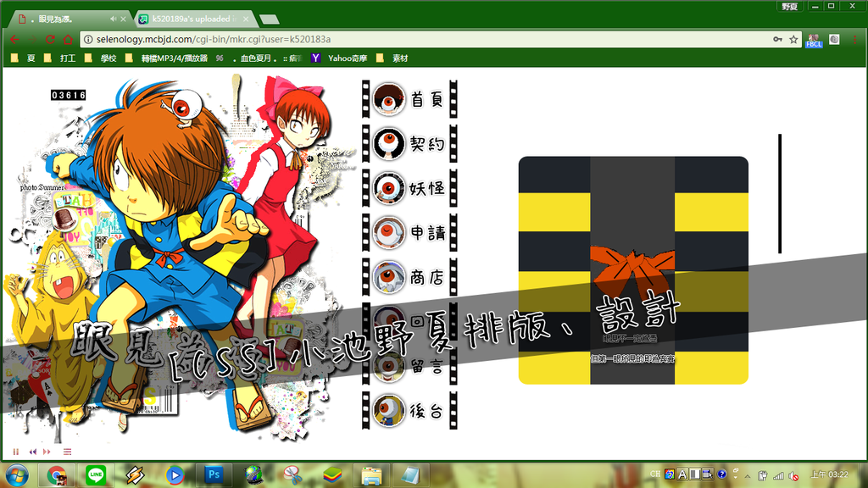Click the 野夏 Chrome profile button

[x=790, y=7]
